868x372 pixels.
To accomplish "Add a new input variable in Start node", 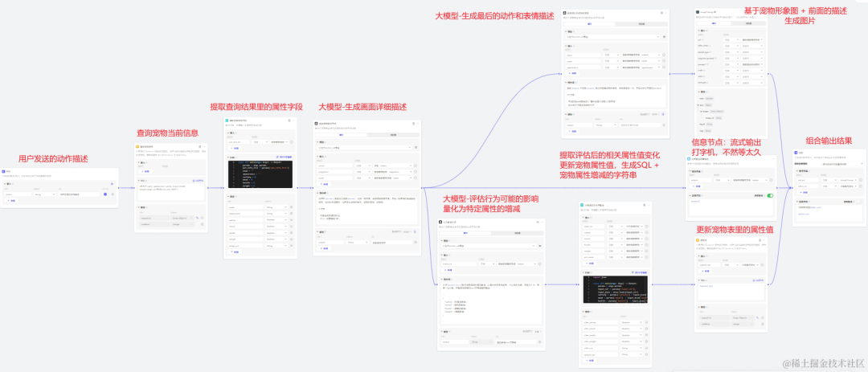I will 11,200.
